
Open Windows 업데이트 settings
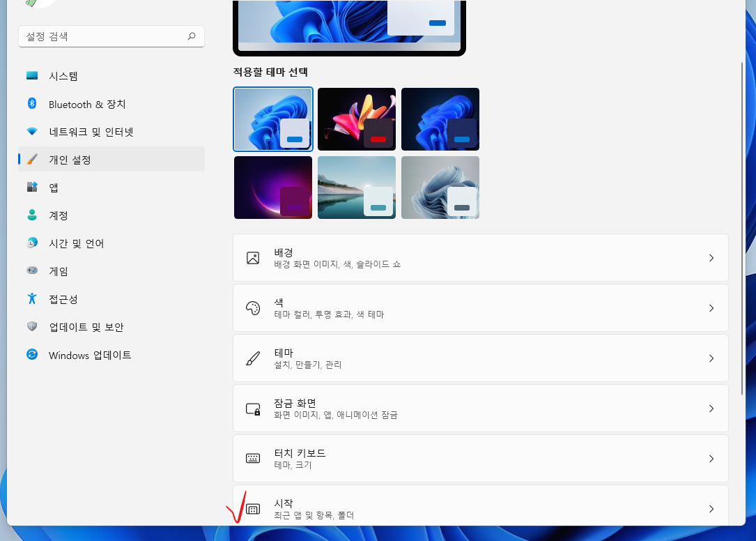pos(111,355)
